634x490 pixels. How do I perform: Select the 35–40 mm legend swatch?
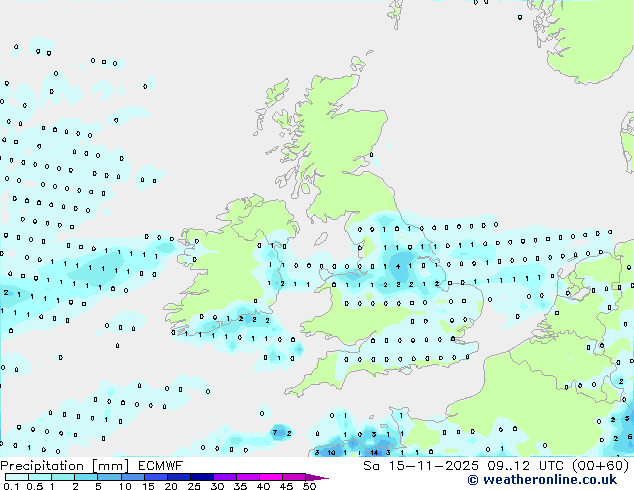[247, 477]
